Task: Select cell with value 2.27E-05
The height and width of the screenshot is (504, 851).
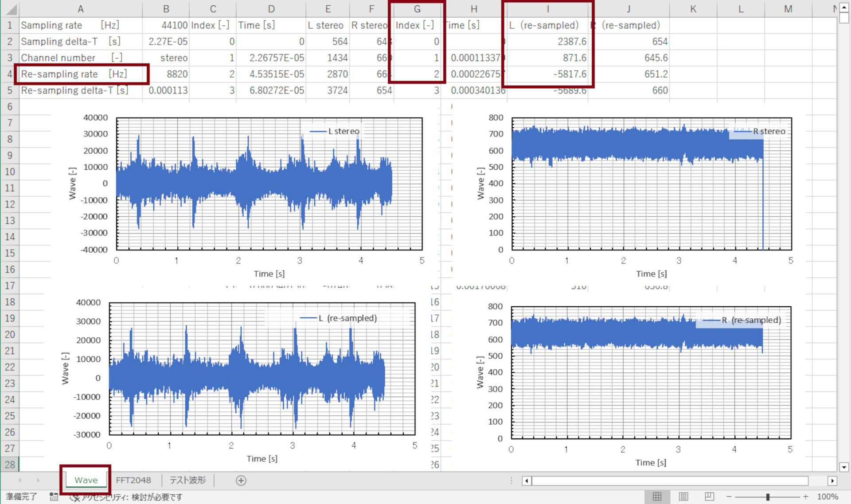Action: coord(166,42)
